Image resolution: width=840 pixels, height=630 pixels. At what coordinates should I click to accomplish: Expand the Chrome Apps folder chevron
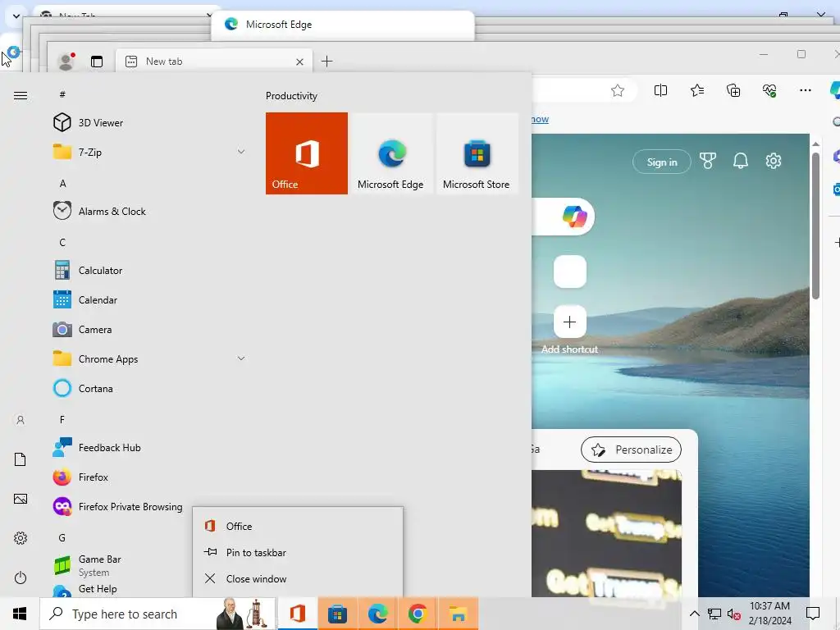[241, 358]
